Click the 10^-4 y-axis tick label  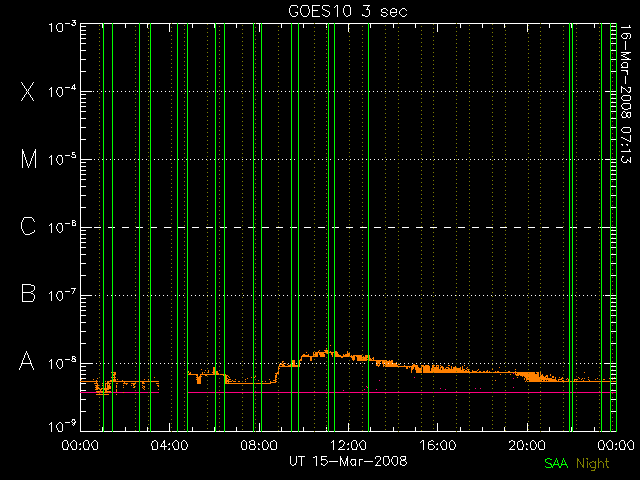[x=62, y=91]
